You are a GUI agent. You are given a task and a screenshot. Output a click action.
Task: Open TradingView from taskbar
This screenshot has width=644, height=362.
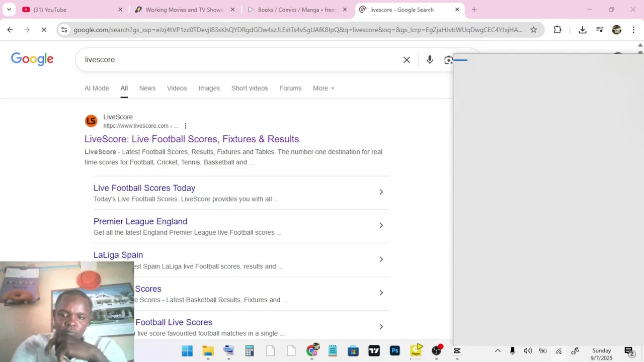[374, 351]
